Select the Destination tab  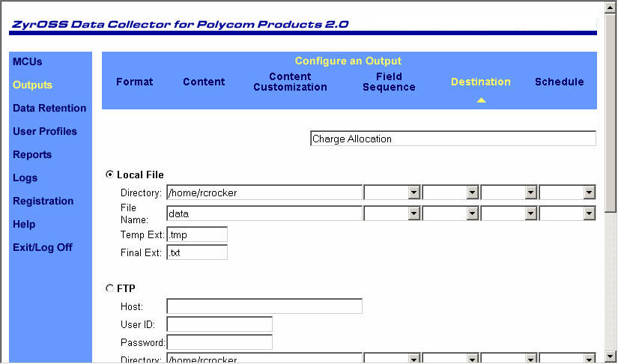[x=481, y=82]
